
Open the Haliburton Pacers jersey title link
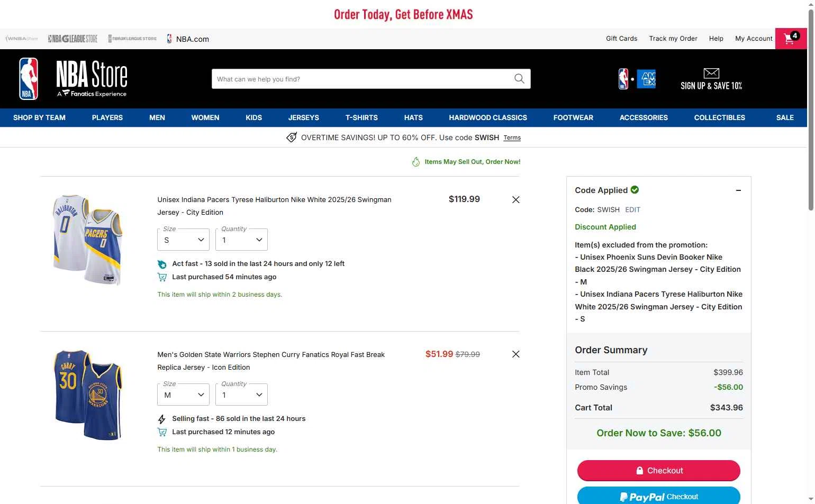274,206
